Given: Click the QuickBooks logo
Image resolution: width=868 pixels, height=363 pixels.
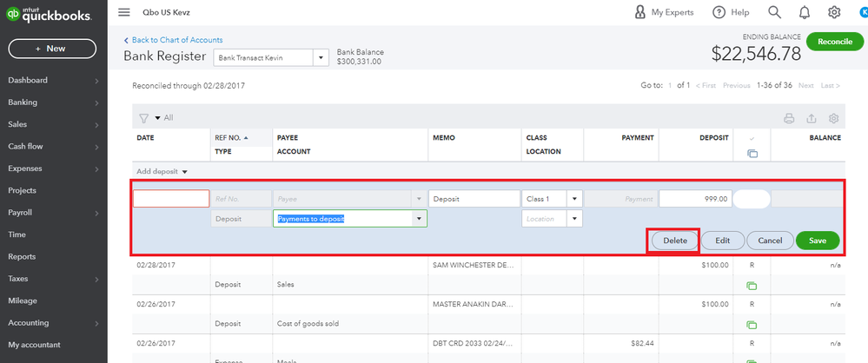Looking at the screenshot, I should click(x=49, y=16).
